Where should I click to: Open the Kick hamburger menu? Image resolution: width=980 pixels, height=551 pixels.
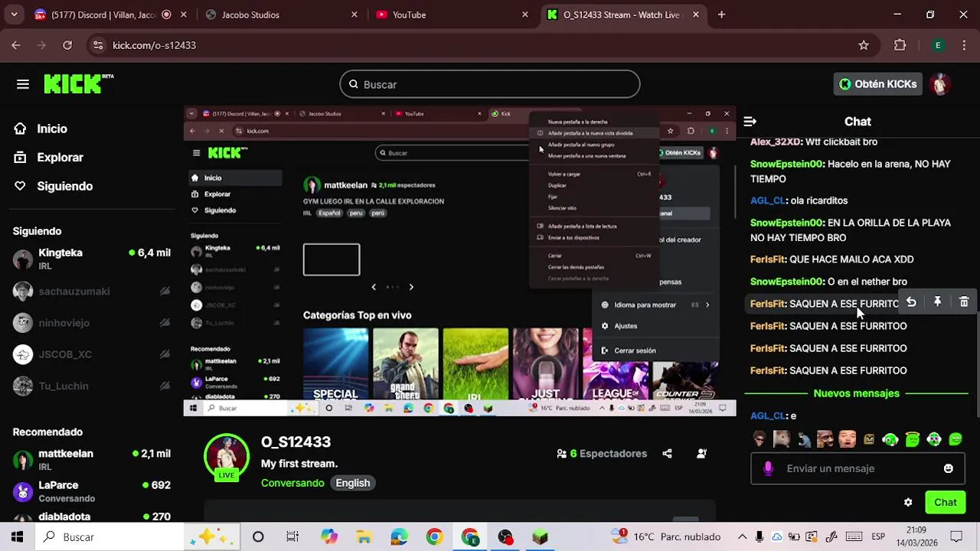coord(23,84)
